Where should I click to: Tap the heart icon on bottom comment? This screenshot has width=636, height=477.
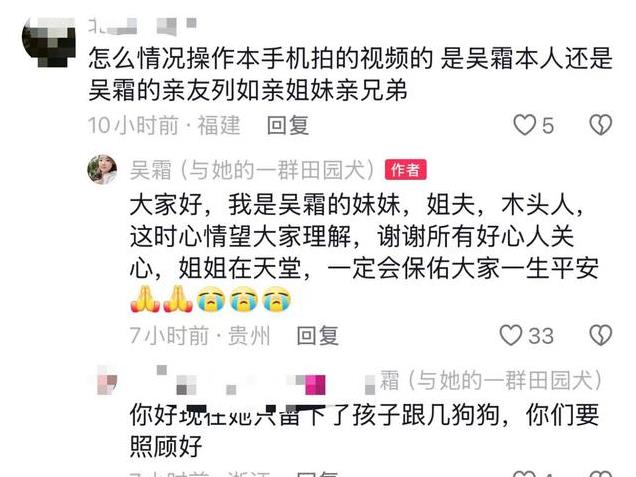coord(524,474)
